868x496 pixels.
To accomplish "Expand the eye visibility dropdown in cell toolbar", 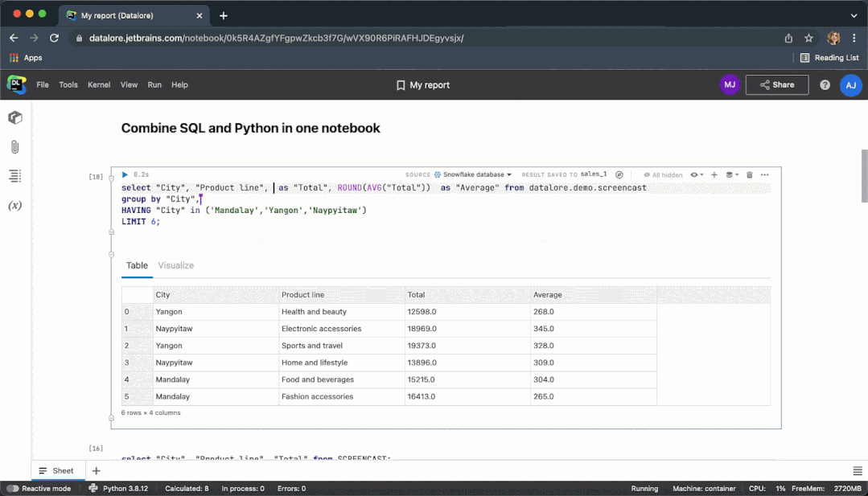I will pyautogui.click(x=697, y=174).
